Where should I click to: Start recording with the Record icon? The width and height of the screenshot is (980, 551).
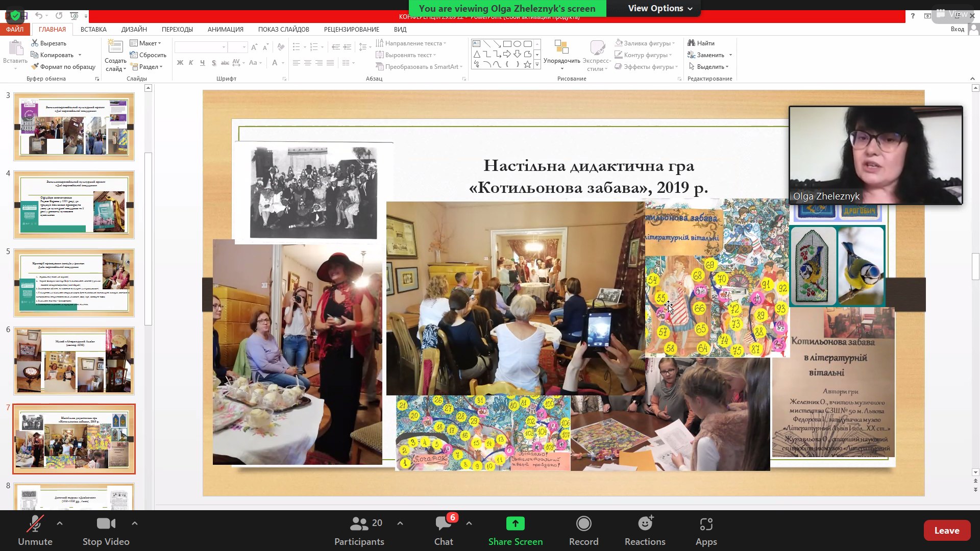(x=583, y=524)
